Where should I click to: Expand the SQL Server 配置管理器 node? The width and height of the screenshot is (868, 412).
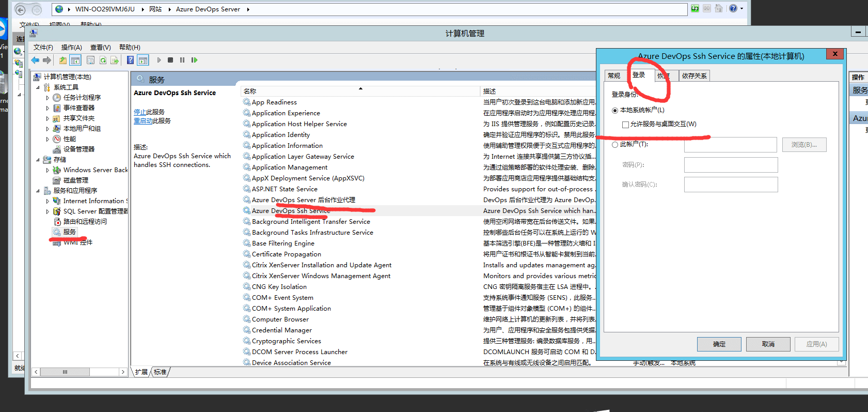click(48, 211)
